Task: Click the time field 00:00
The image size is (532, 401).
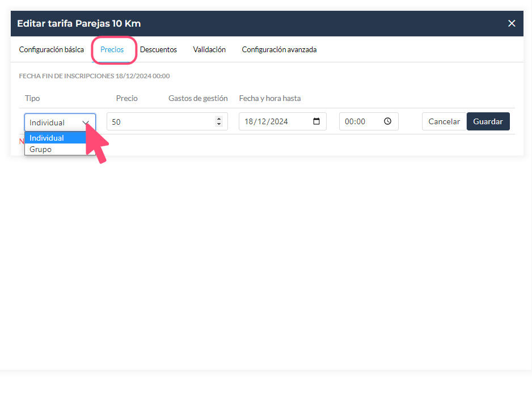Action: pos(369,121)
